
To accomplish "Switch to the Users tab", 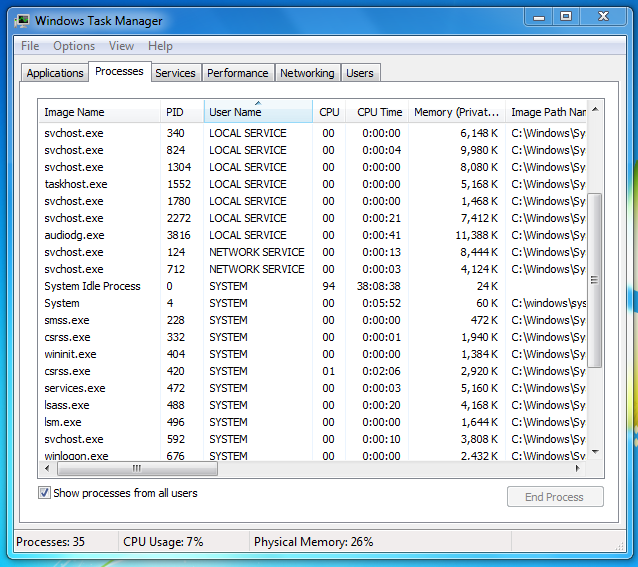I will pyautogui.click(x=359, y=73).
